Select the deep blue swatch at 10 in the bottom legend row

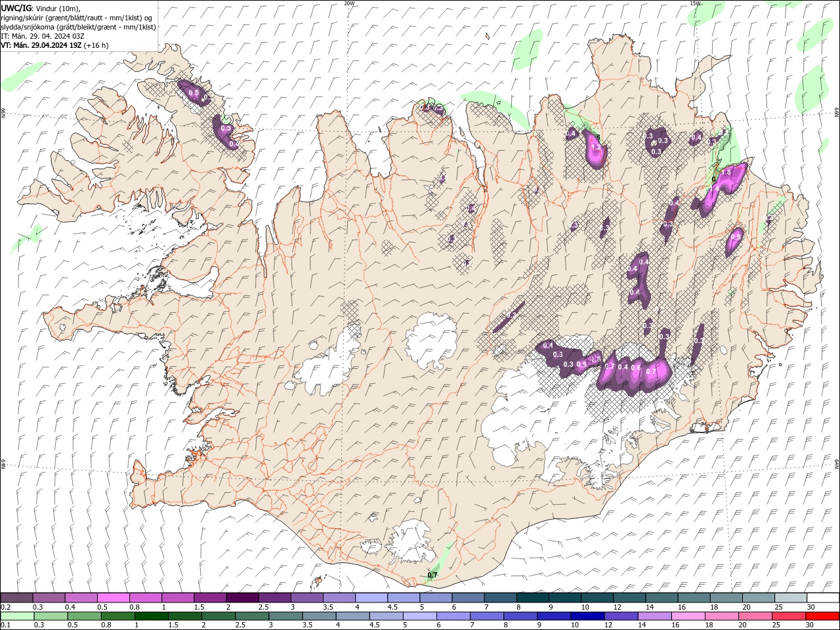[x=587, y=616]
